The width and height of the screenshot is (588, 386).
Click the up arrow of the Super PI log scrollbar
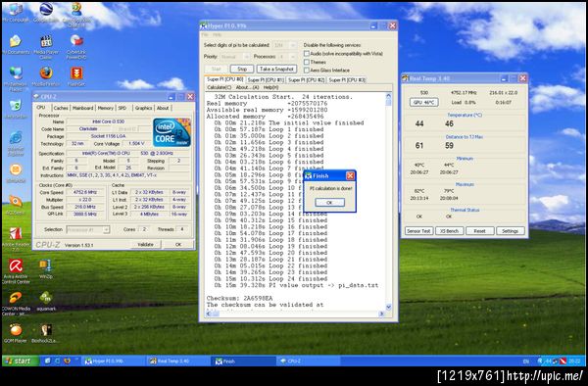point(388,96)
